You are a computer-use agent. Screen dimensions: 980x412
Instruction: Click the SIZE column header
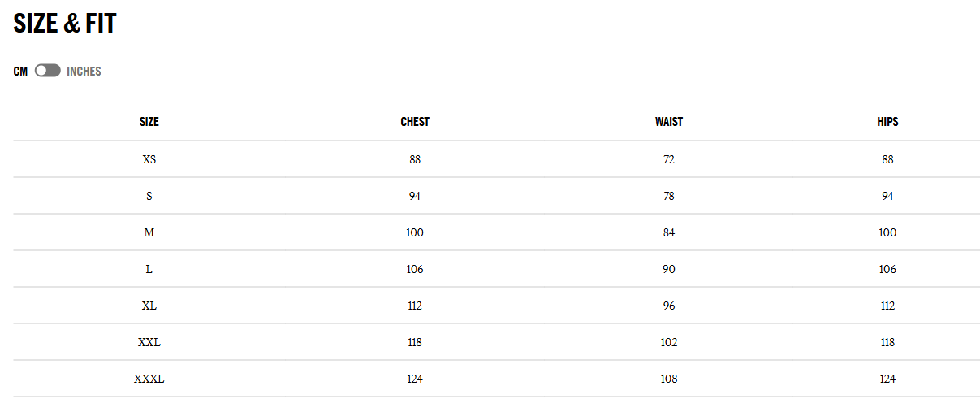click(149, 122)
